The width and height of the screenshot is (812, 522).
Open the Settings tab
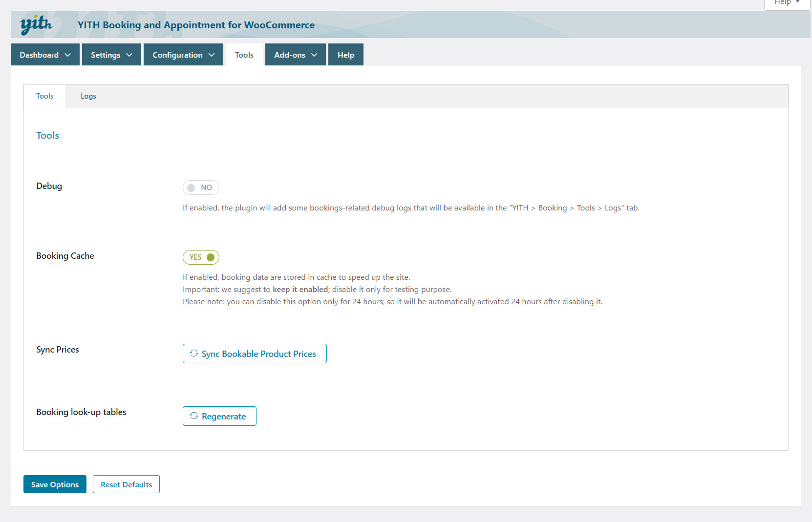(x=111, y=55)
